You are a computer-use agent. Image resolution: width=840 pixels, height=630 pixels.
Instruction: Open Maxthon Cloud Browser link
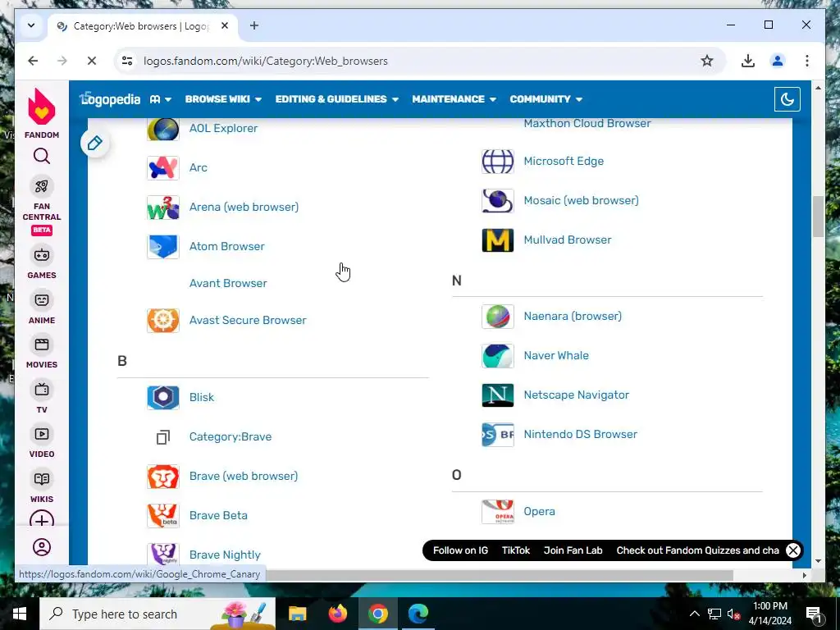pos(587,123)
